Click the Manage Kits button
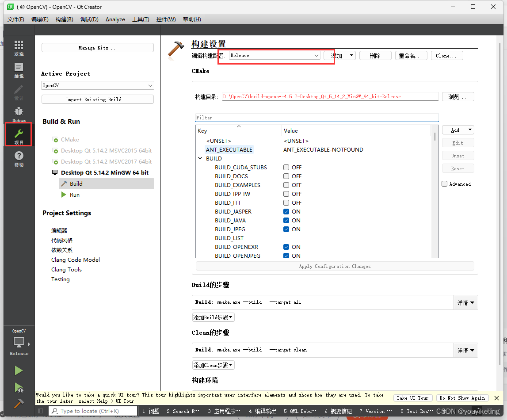The width and height of the screenshot is (507, 420). (x=97, y=48)
